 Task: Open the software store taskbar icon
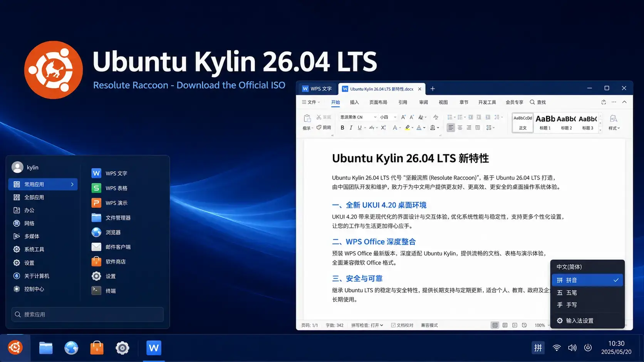[x=97, y=348]
